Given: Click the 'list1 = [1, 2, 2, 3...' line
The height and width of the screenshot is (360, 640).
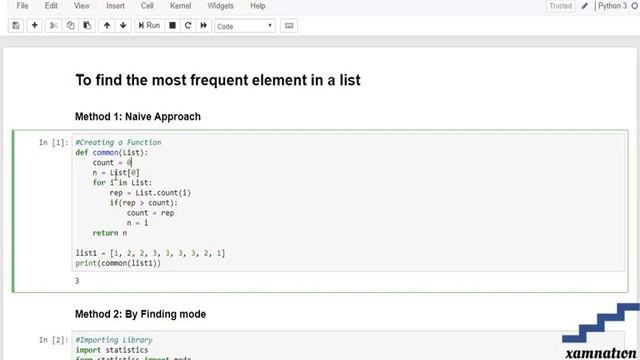Looking at the screenshot, I should pos(150,253).
